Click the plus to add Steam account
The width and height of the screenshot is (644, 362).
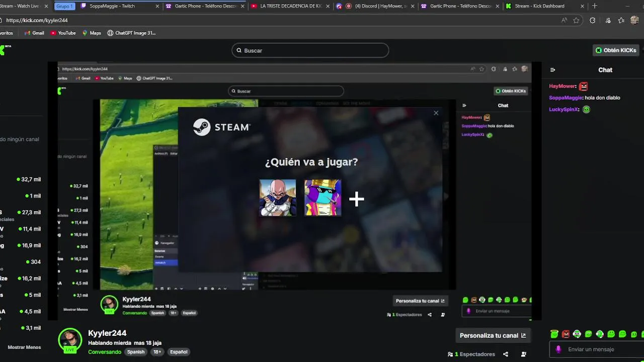(357, 199)
